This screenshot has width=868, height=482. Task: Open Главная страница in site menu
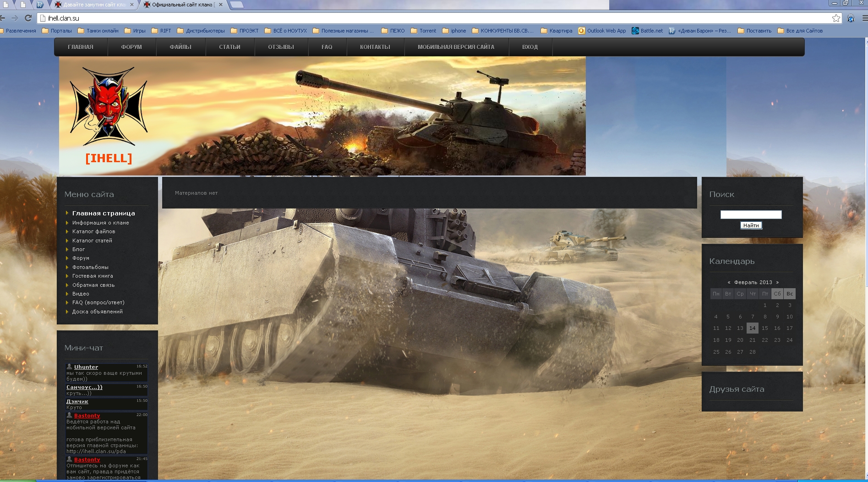pyautogui.click(x=104, y=213)
